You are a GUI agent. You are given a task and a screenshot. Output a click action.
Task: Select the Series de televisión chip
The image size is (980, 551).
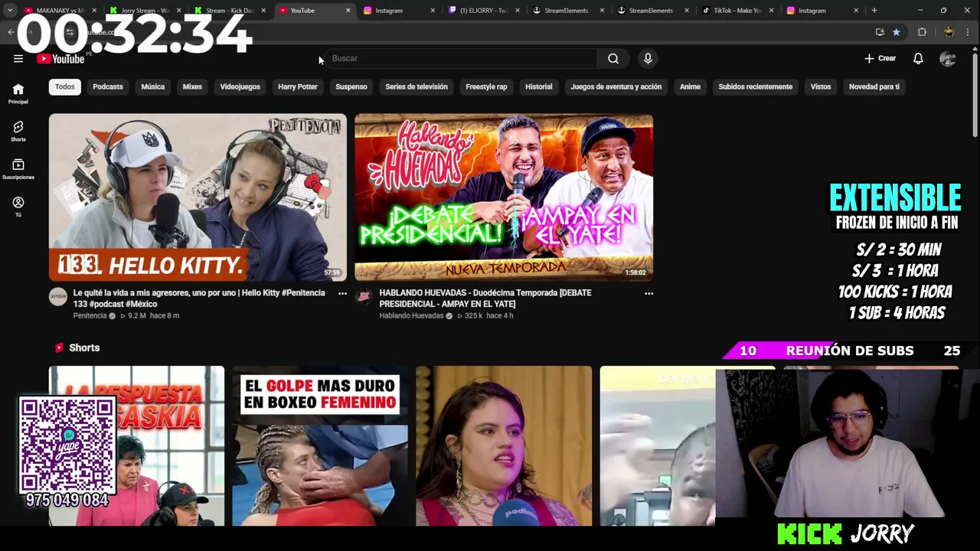click(x=416, y=86)
